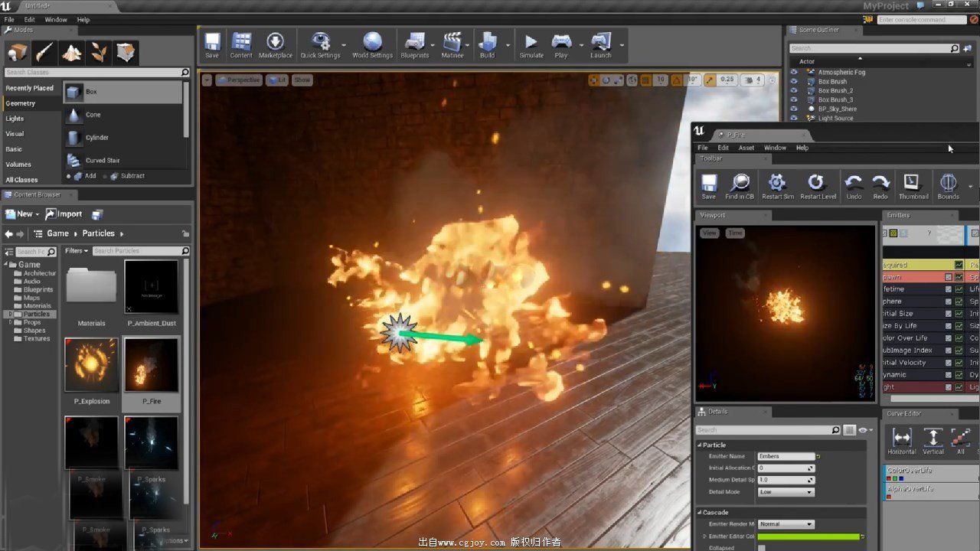980x551 pixels.
Task: Click Undo in Cascade toolbar
Action: (x=854, y=187)
